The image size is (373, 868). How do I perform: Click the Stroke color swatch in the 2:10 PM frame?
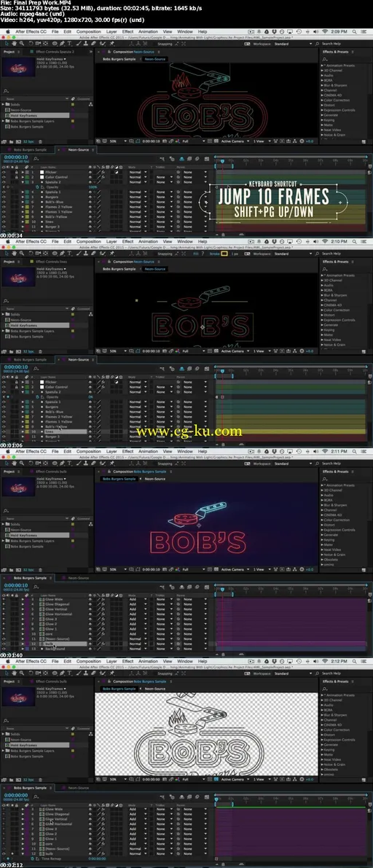[224, 253]
